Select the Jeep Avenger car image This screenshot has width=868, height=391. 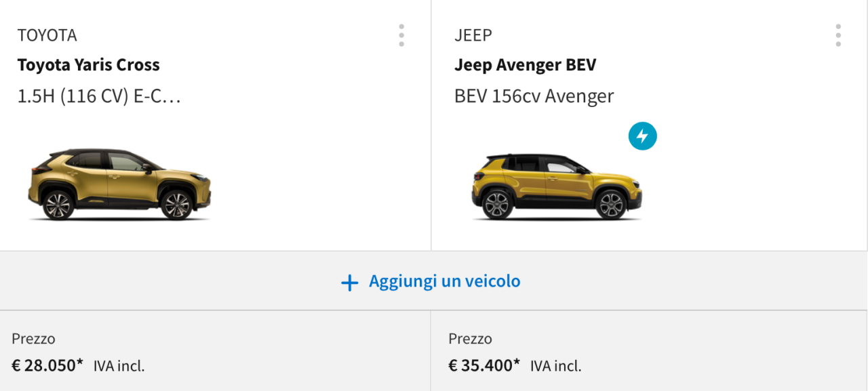(557, 186)
